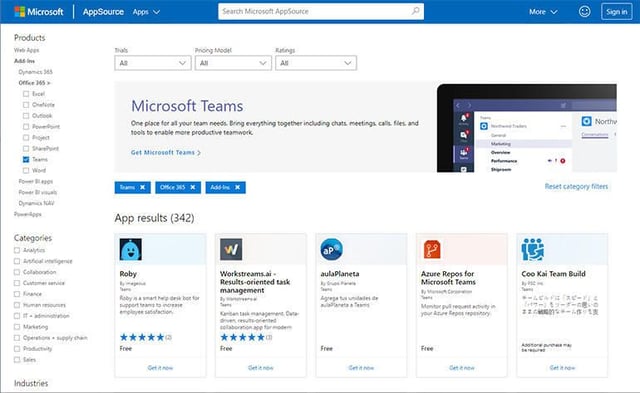The width and height of the screenshot is (640, 393).
Task: Select PowerApps product
Action: [28, 214]
